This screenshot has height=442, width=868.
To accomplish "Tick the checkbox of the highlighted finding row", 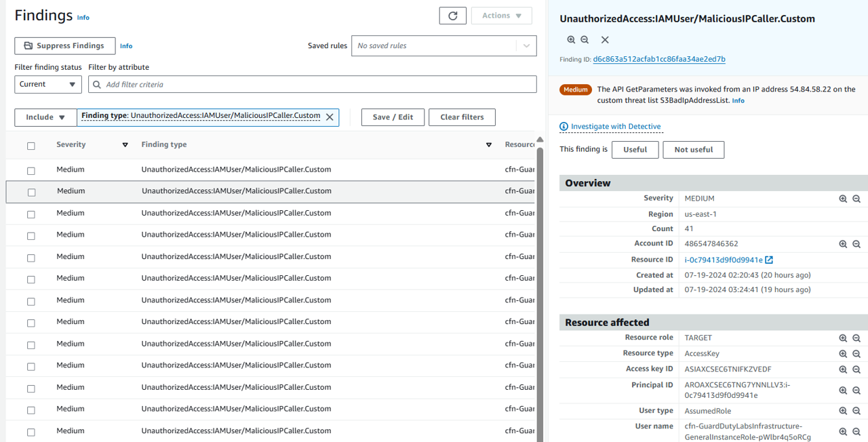I will point(31,193).
